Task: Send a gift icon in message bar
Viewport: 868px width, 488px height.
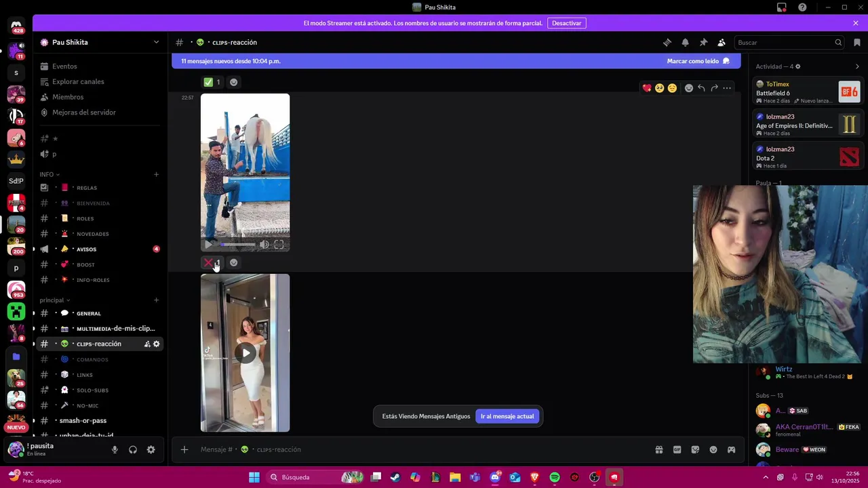Action: 658,449
